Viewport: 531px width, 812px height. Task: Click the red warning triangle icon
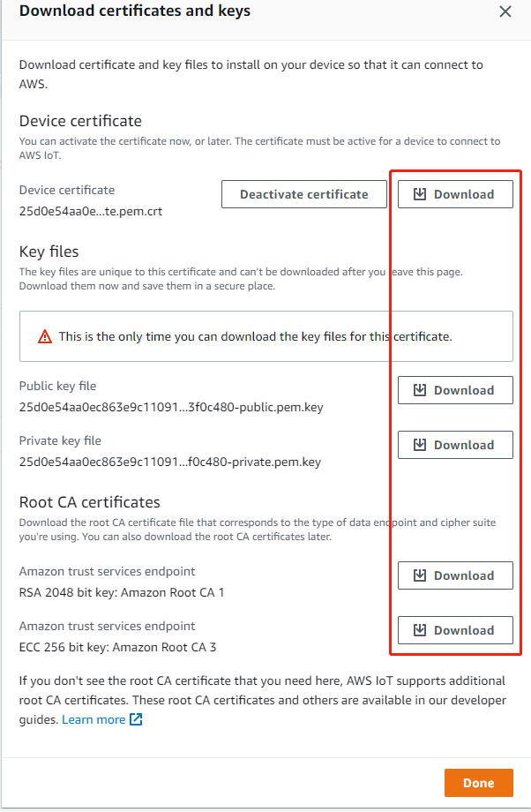pos(45,336)
